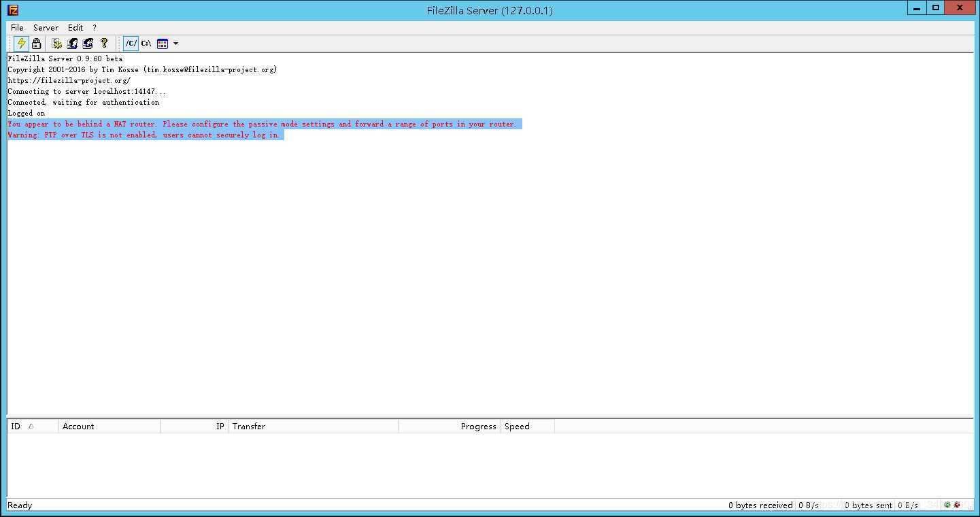Sort connections by Progress column
The height and width of the screenshot is (517, 980).
tap(450, 427)
